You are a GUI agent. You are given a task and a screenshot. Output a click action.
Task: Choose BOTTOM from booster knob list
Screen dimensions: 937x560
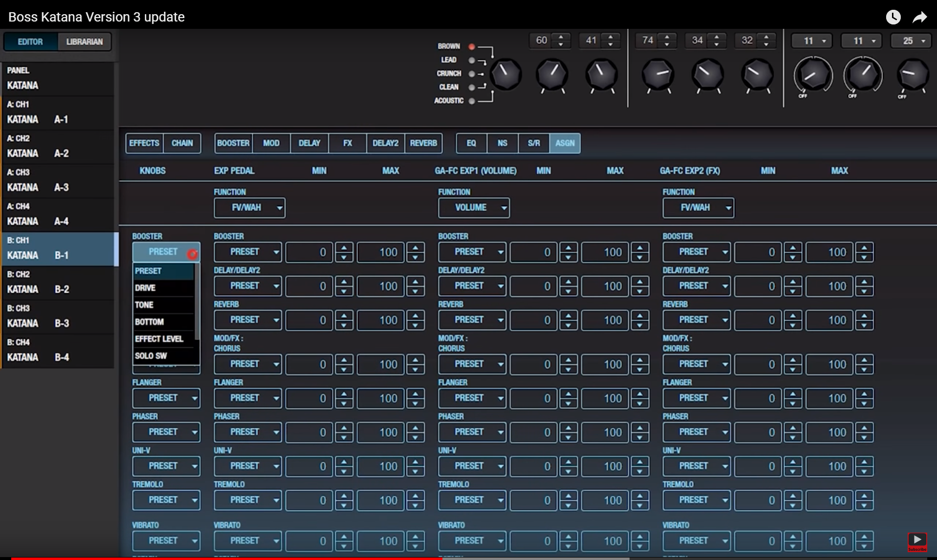pos(163,322)
